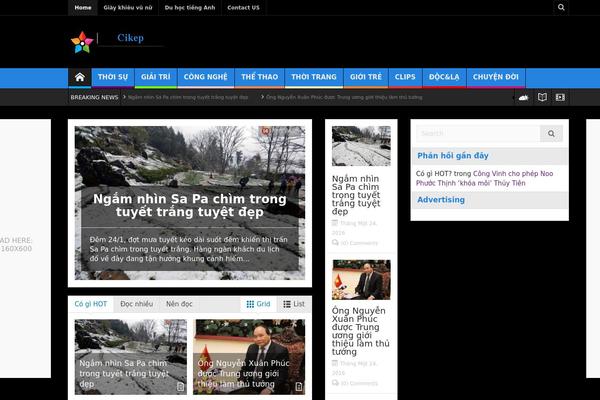Open the THỜI TRANG section
The width and height of the screenshot is (600, 400).
[x=314, y=77]
